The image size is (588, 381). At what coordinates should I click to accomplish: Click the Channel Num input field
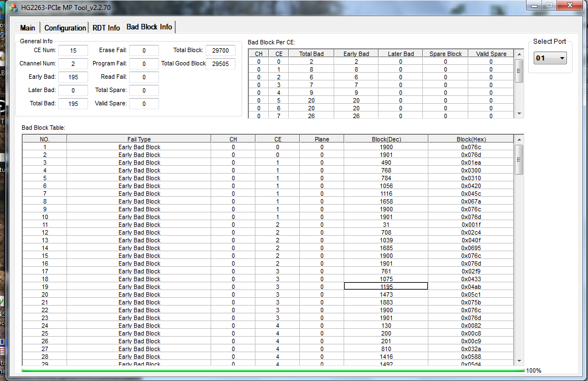click(73, 64)
